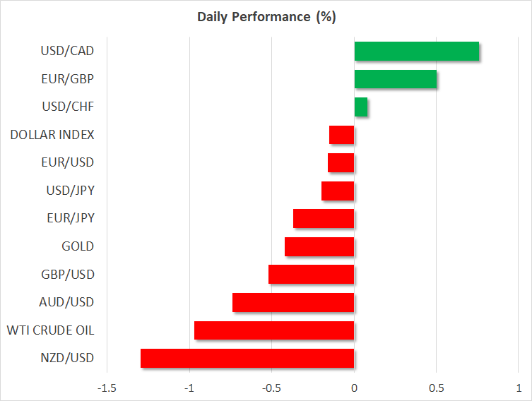Screen dimensions: 532x401
Task: Click the red GOLD bar
Action: coord(319,246)
